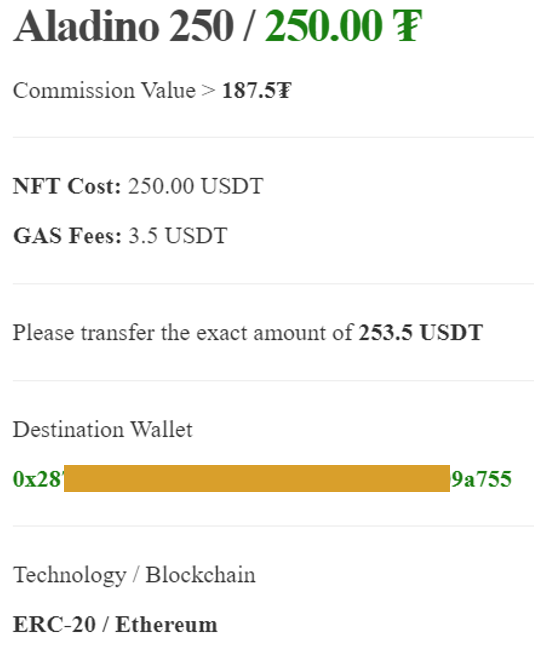Select the 250.00 USDT cost value
The image size is (534, 645).
(195, 186)
